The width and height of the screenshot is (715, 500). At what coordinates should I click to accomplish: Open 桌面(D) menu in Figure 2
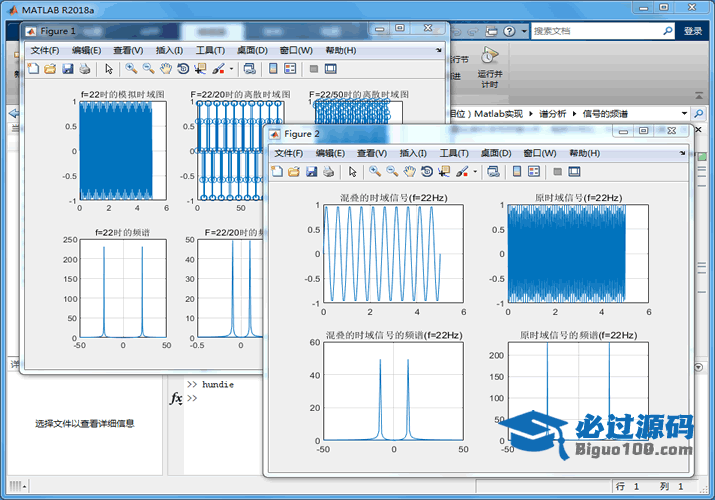[496, 153]
